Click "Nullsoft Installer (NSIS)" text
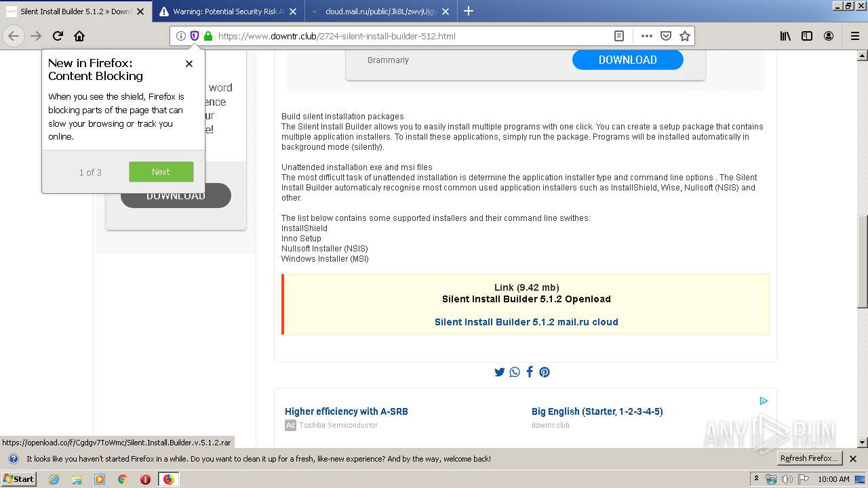Screen dimensions: 868x488 pos(324,249)
